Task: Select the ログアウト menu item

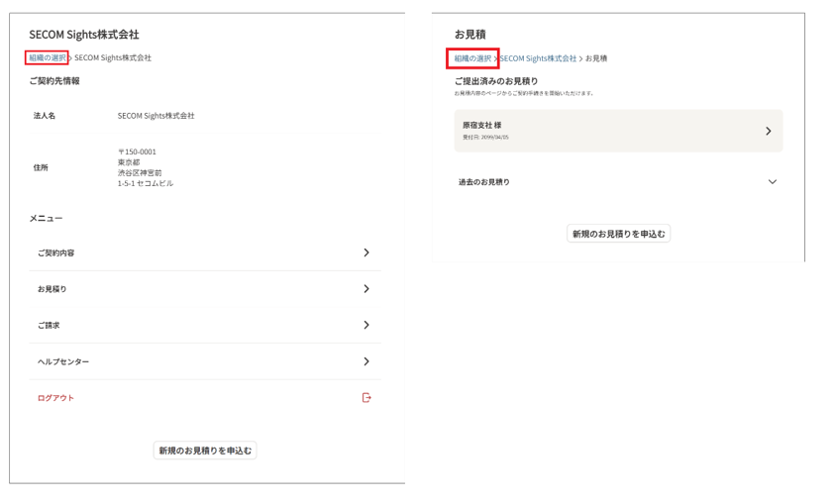Action: (x=205, y=398)
